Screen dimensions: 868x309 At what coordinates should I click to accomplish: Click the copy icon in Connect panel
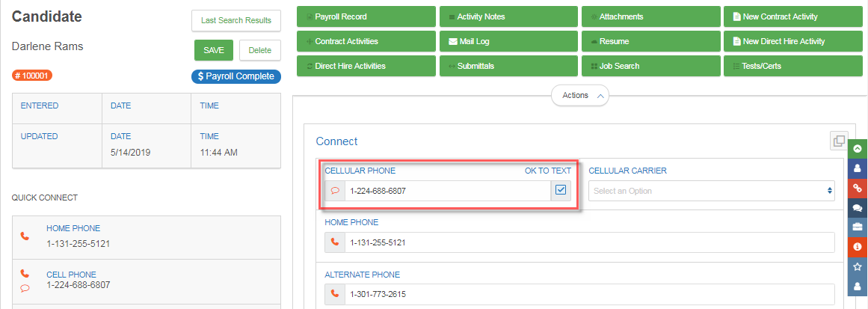[x=839, y=141]
